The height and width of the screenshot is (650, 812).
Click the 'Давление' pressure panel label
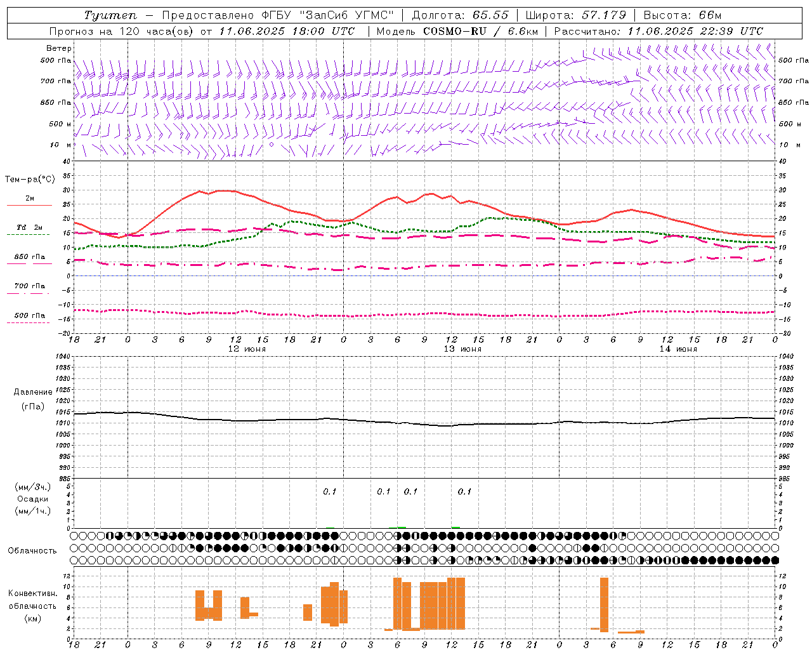click(x=33, y=392)
